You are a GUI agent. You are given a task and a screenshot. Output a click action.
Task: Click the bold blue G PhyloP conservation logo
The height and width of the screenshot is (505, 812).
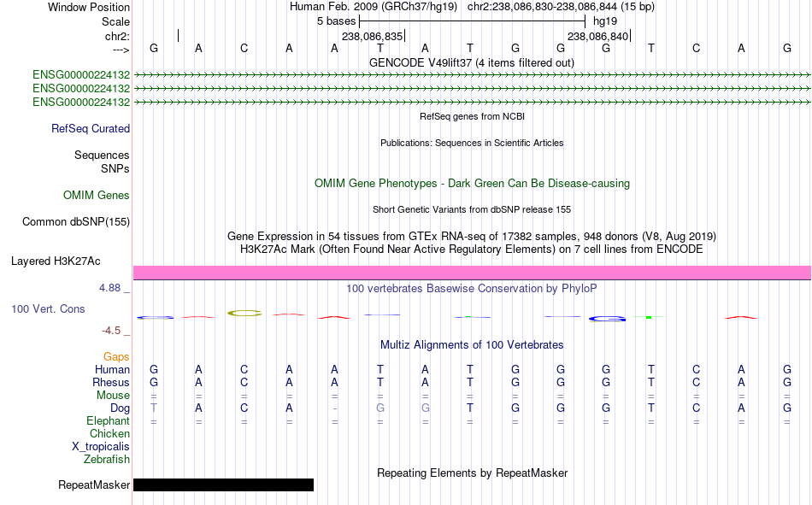pos(607,319)
